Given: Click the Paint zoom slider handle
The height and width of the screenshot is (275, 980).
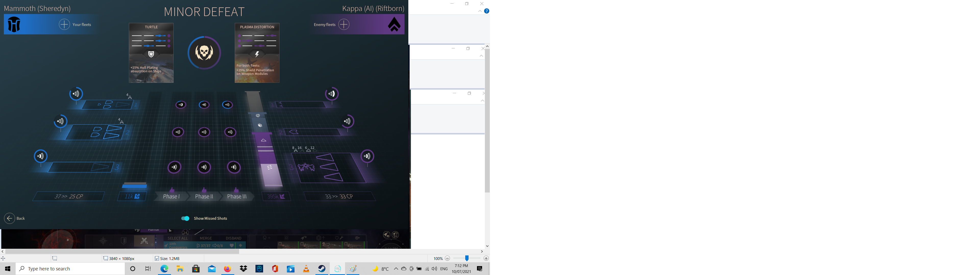Looking at the screenshot, I should point(467,258).
